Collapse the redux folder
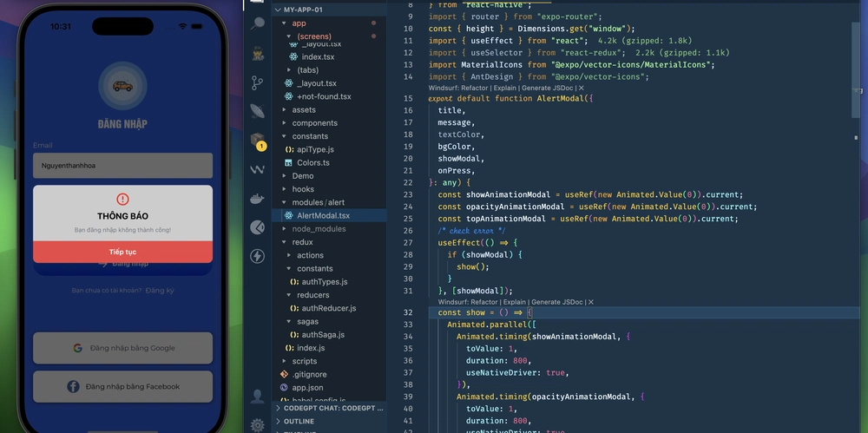Viewport: 868px width, 433px height. [x=302, y=242]
